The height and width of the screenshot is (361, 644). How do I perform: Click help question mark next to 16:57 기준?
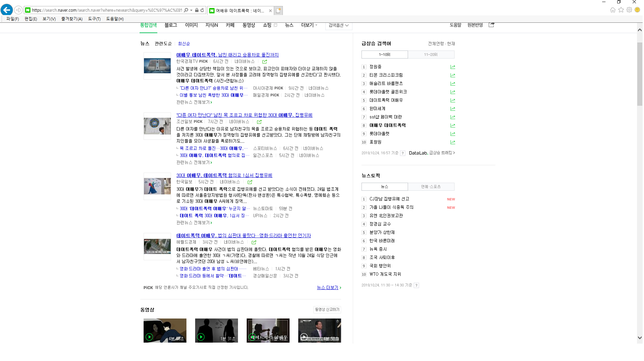click(x=403, y=153)
